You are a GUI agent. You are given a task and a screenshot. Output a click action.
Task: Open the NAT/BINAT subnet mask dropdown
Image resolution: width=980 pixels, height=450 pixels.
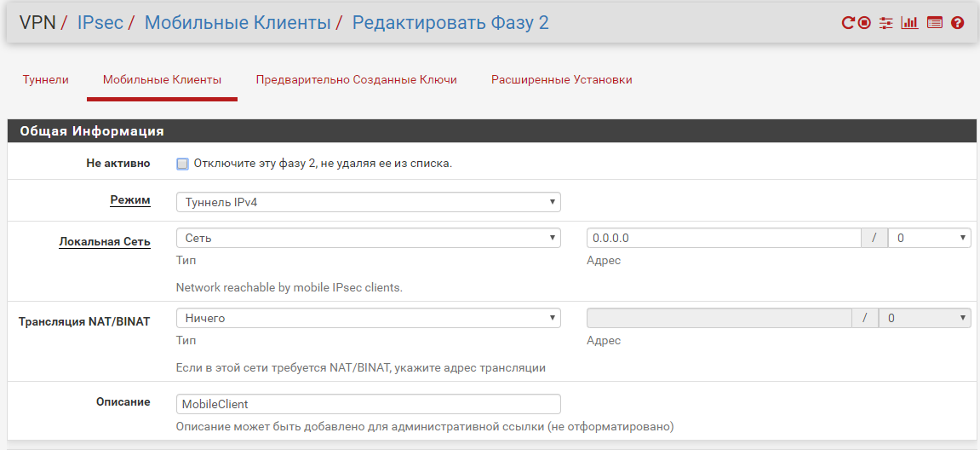(925, 318)
